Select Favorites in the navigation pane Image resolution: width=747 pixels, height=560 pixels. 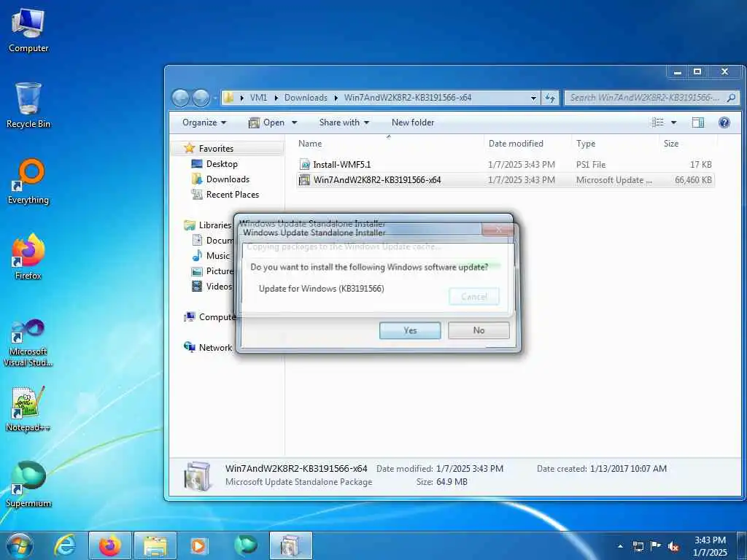click(216, 149)
